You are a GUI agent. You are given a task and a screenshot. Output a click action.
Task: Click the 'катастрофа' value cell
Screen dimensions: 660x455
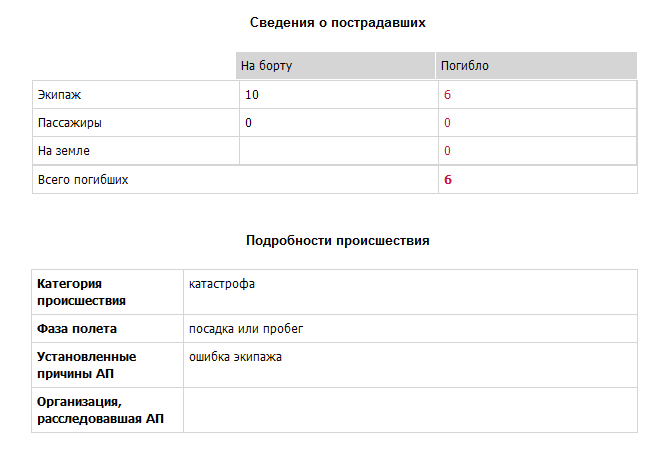click(x=410, y=292)
